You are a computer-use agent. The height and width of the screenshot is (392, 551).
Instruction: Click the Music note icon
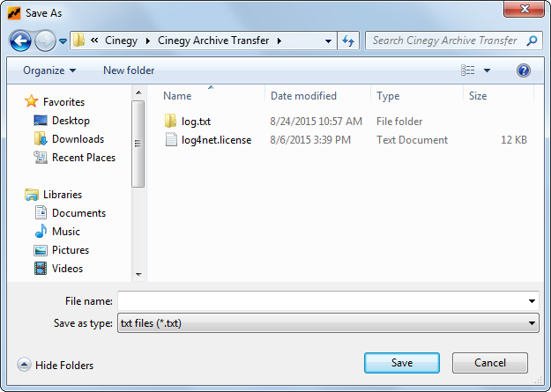point(41,231)
